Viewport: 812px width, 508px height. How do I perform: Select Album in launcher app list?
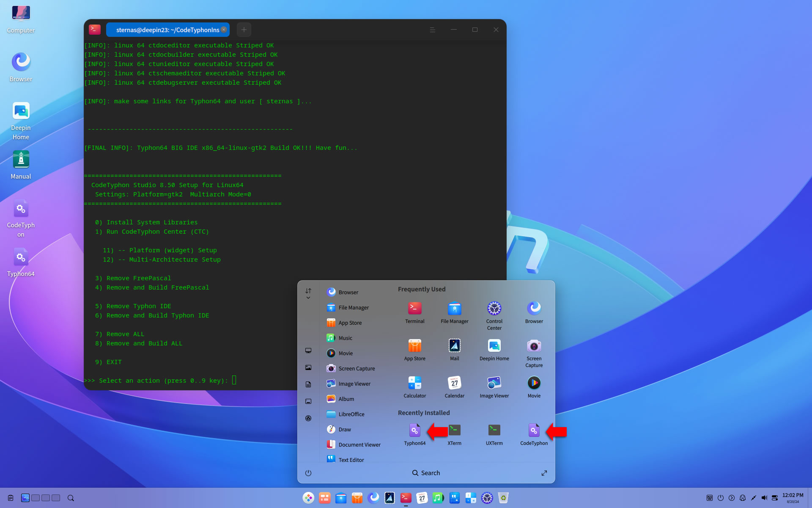355,399
